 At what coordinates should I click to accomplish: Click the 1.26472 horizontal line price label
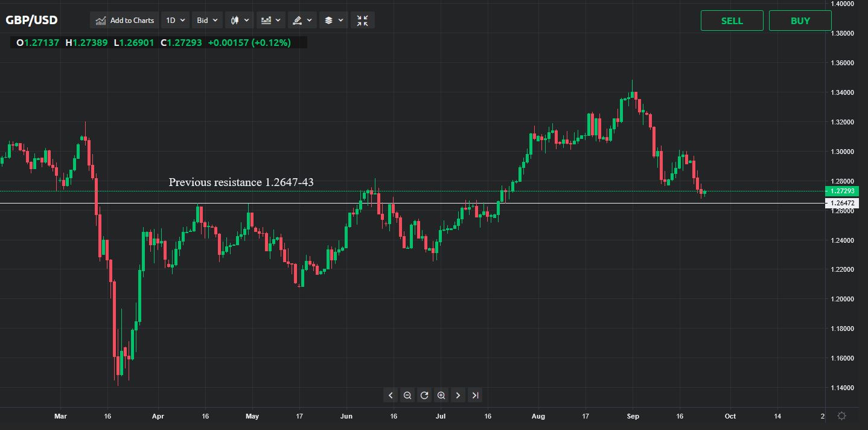click(841, 204)
